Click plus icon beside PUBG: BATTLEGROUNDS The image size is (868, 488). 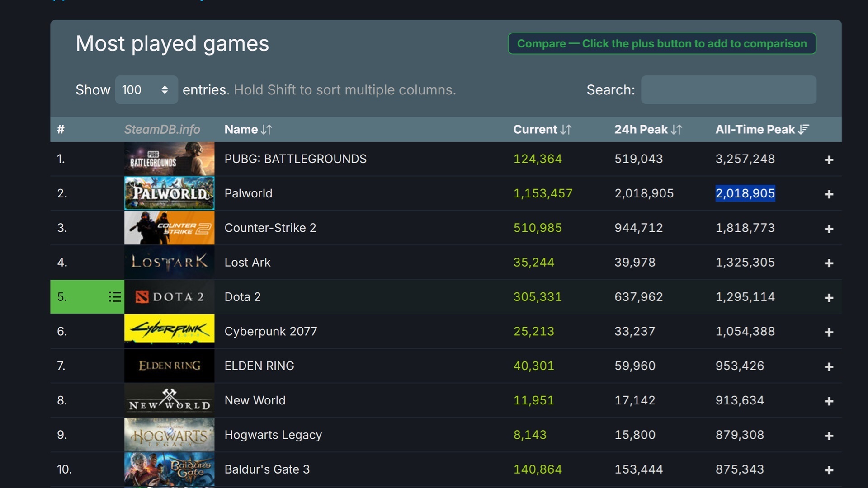coord(830,160)
